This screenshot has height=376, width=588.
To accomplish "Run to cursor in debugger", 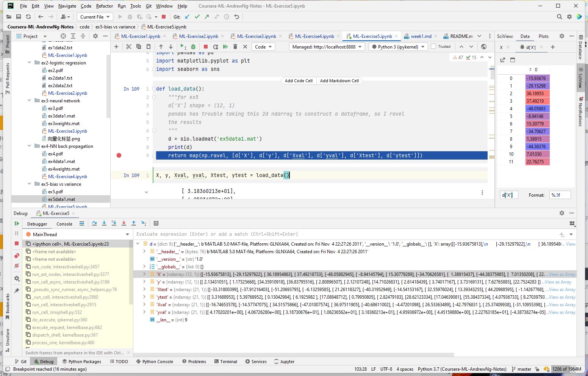I will tap(144, 224).
